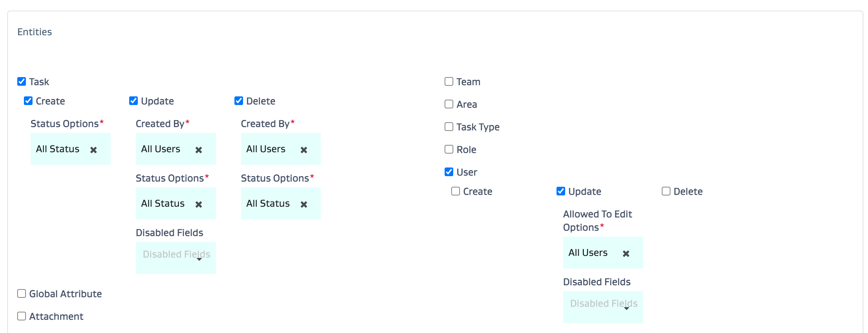Remove All Users tag under User Update
The height and width of the screenshot is (333, 868).
pos(626,253)
